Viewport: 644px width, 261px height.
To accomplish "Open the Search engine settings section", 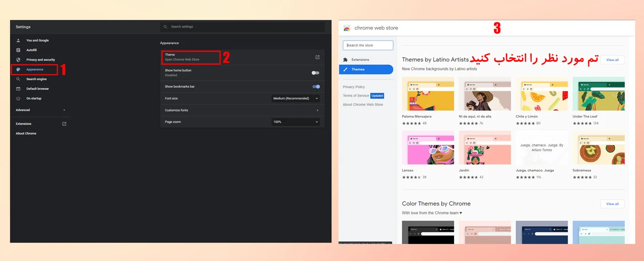I will pyautogui.click(x=36, y=79).
